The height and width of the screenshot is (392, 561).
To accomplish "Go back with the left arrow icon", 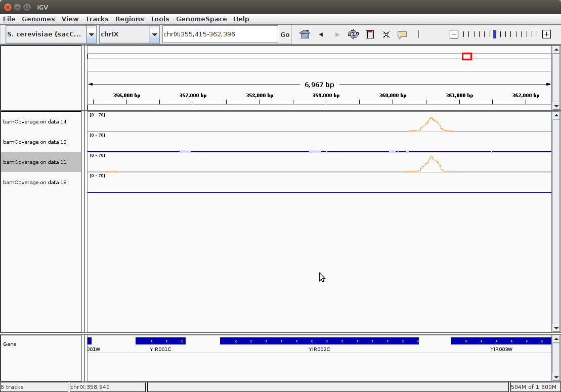I will click(x=321, y=34).
